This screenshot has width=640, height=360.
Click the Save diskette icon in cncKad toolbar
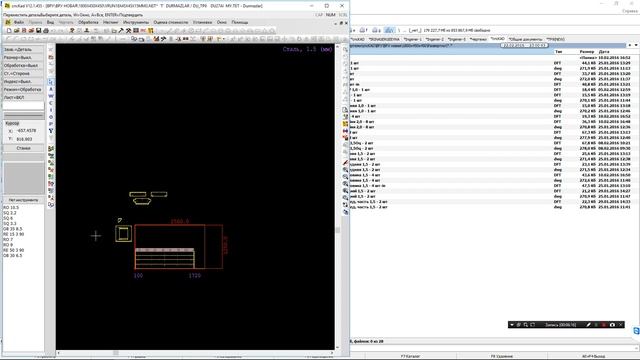(39, 30)
